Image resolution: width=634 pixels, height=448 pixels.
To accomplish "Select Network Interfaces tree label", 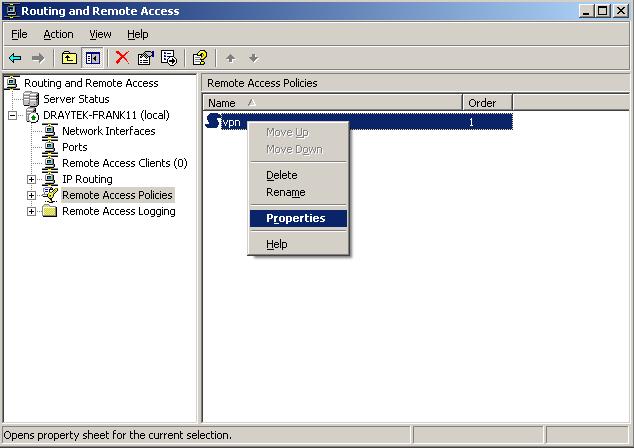I will 109,131.
